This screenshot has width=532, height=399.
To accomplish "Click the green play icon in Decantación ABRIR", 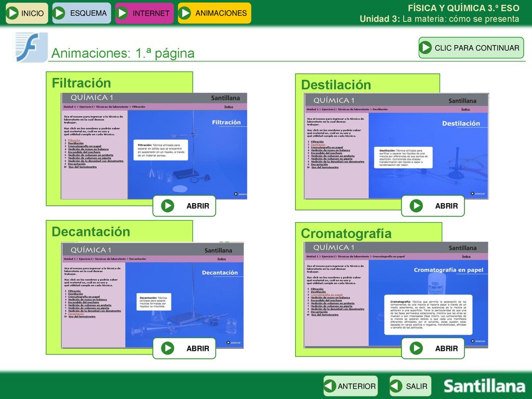I will tap(168, 348).
